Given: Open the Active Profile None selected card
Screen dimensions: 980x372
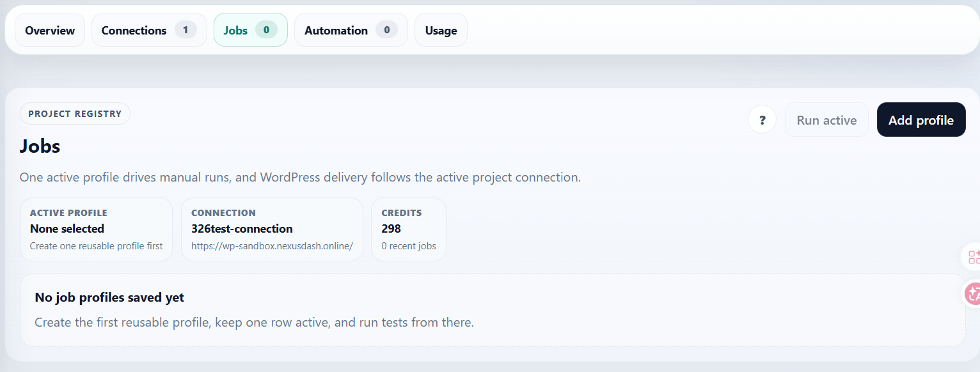Looking at the screenshot, I should [x=96, y=229].
